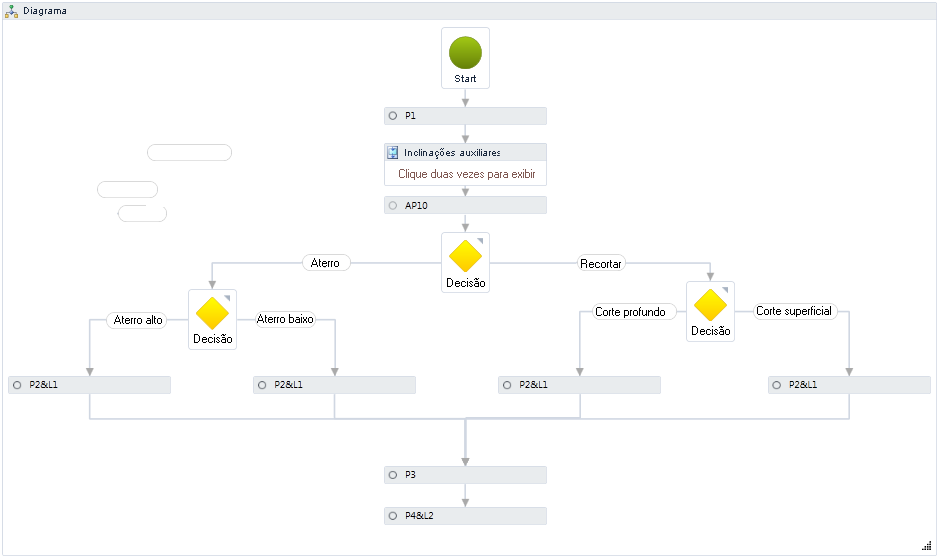Select the top Decisão diamond below AP10
This screenshot has height=558, width=940.
465,256
